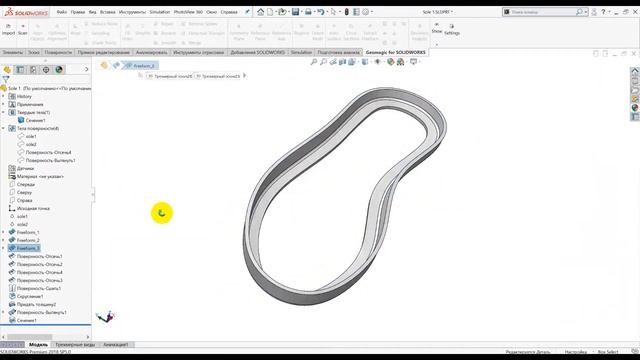Open View Settings monitor icon
The image size is (640, 360).
coord(413,62)
